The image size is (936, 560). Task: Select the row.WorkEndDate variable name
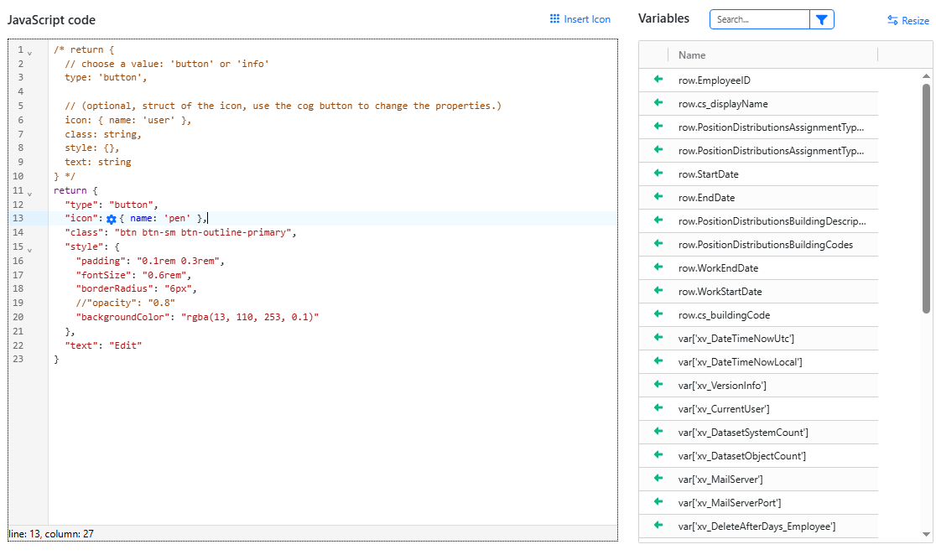click(x=718, y=267)
